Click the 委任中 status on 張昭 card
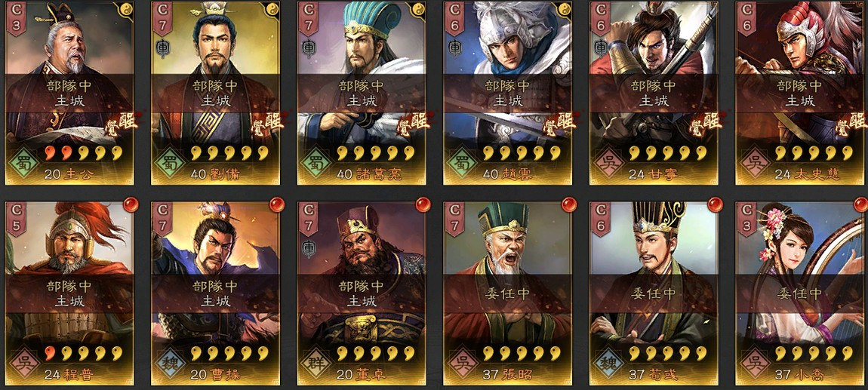This screenshot has height=390, width=868. pos(508,293)
